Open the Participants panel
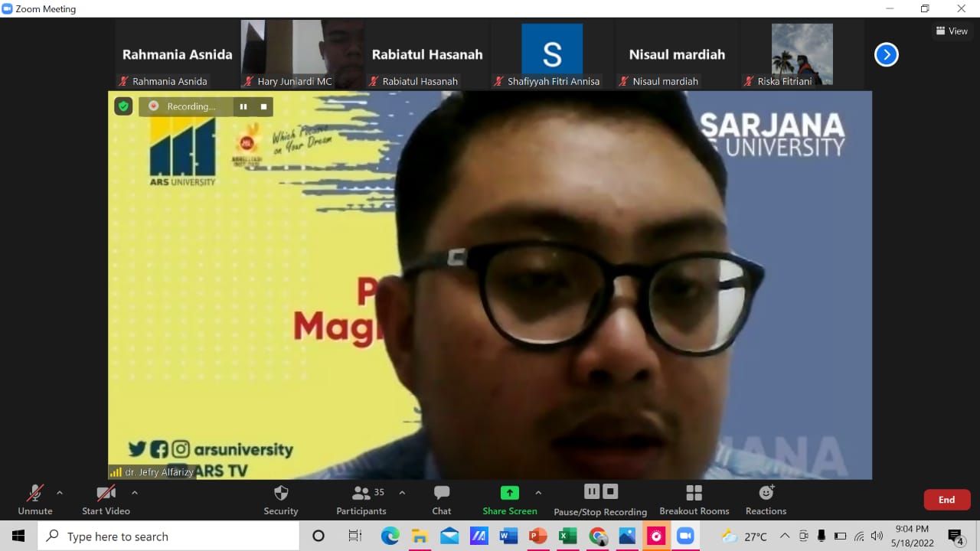This screenshot has width=980, height=551. point(361,499)
